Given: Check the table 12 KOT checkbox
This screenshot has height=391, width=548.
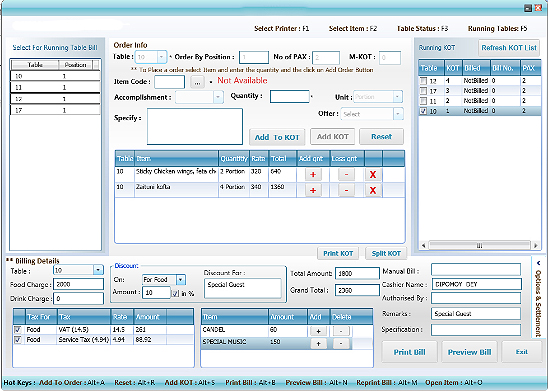Looking at the screenshot, I should [x=423, y=81].
